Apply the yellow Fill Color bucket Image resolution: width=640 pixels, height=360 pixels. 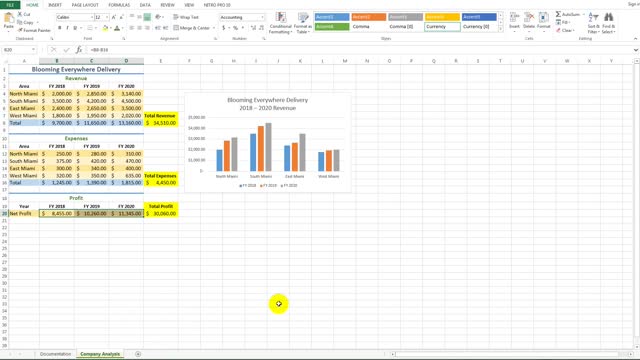coord(105,28)
